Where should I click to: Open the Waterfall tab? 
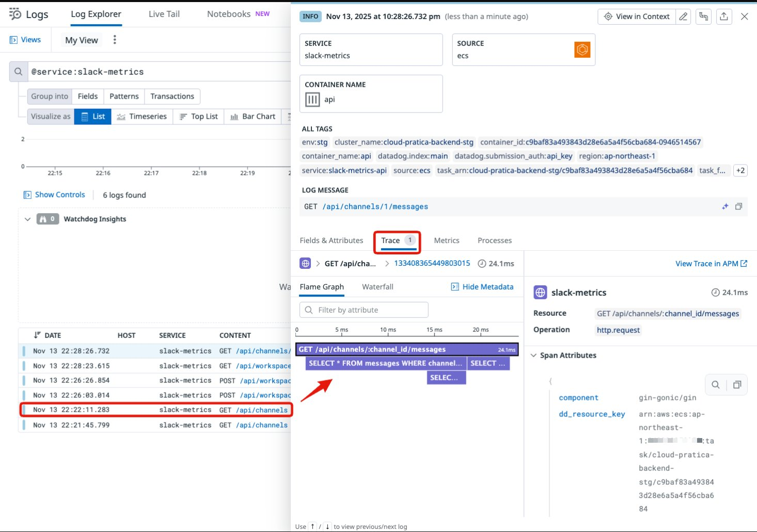377,286
